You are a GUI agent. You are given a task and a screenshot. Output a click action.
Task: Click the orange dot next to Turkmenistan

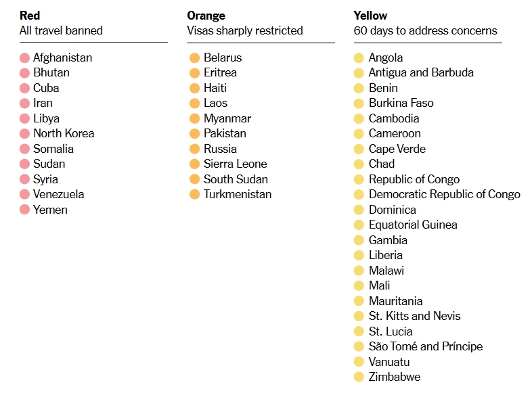pos(195,195)
